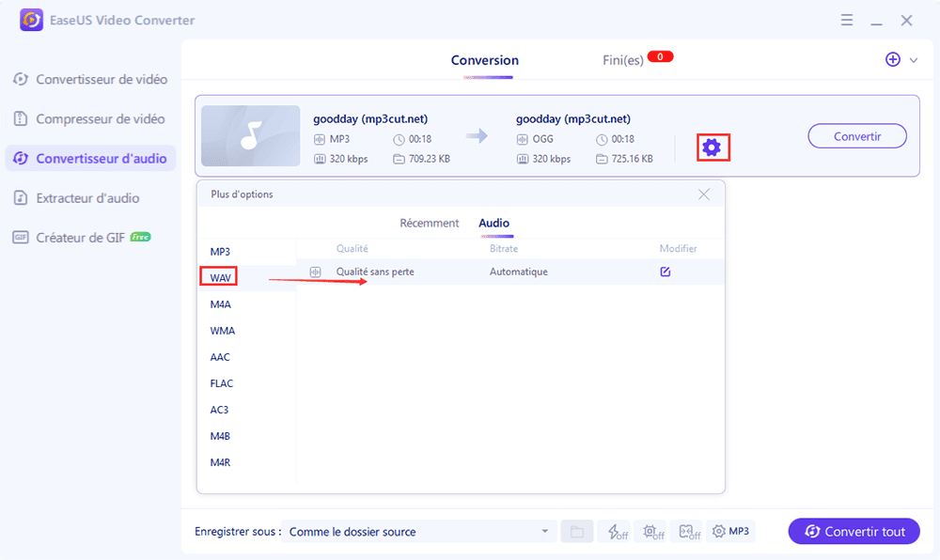Click the add file plus icon
Screen dimensions: 940x560
(x=892, y=58)
